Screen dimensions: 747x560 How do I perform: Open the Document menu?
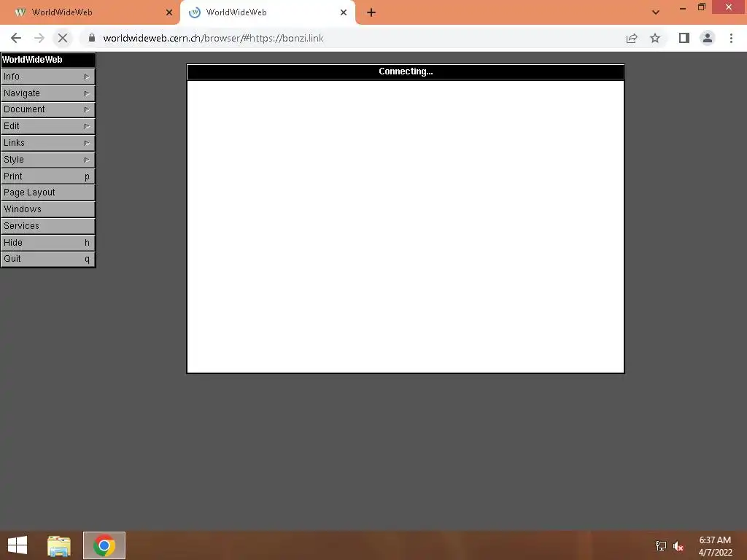click(x=47, y=109)
